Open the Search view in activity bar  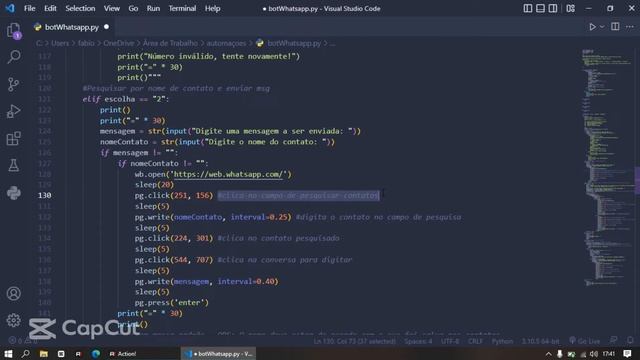[x=13, y=57]
